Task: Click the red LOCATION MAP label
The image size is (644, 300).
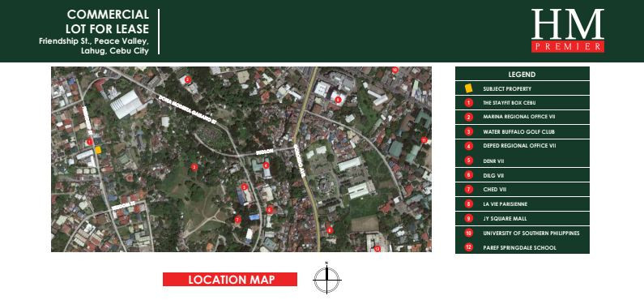Action: (230, 280)
